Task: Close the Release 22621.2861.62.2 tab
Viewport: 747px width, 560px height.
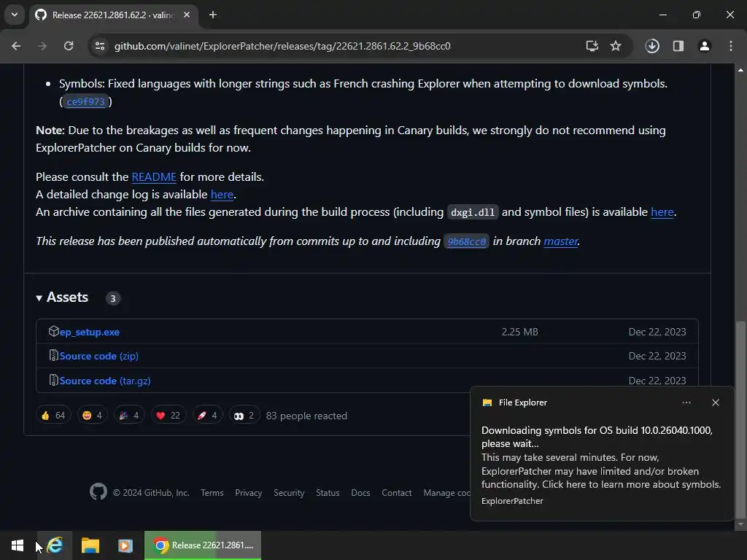Action: point(187,15)
